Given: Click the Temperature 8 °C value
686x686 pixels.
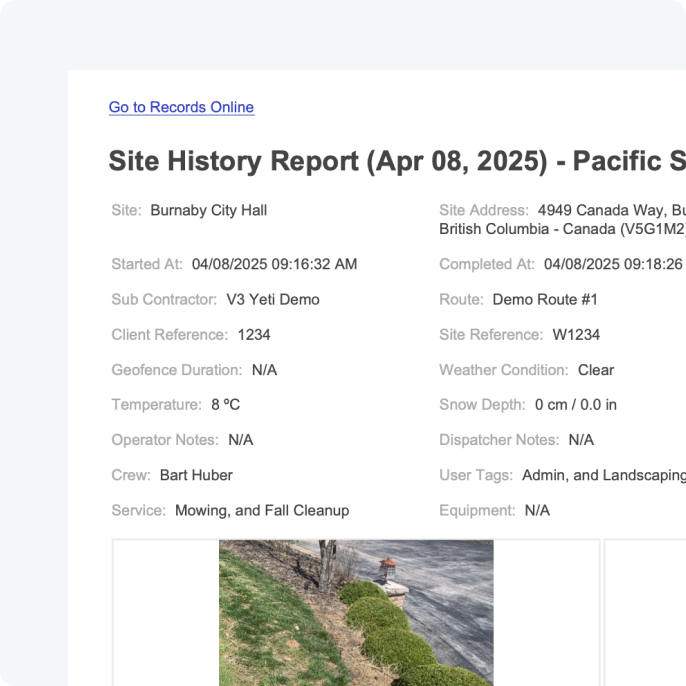Looking at the screenshot, I should (x=225, y=405).
